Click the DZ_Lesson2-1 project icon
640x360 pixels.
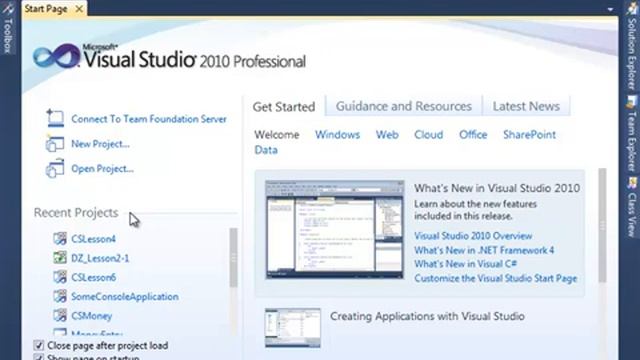[x=60, y=258]
